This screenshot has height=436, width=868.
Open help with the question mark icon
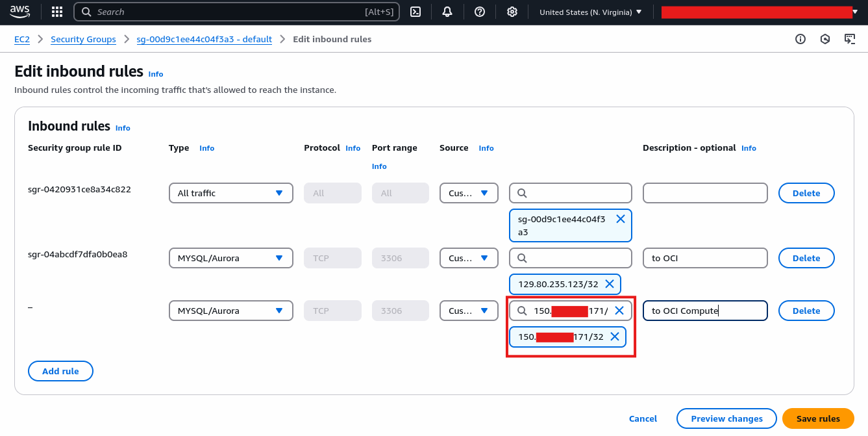480,11
